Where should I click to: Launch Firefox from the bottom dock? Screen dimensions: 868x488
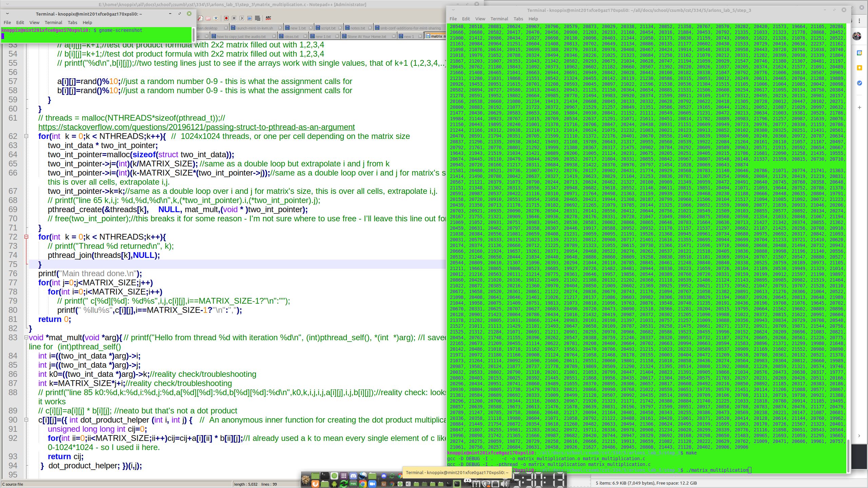coord(315,484)
